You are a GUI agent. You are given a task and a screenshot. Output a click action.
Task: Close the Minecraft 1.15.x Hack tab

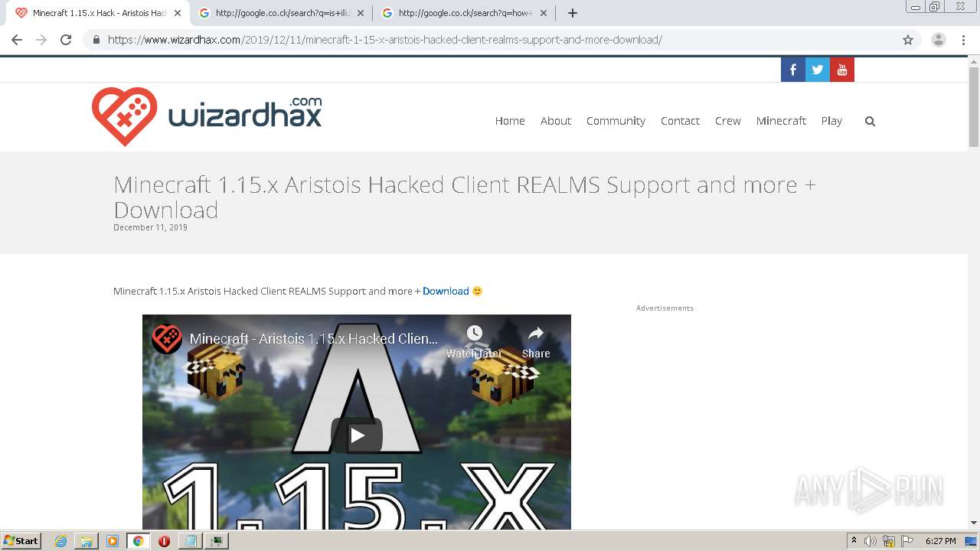pos(178,13)
